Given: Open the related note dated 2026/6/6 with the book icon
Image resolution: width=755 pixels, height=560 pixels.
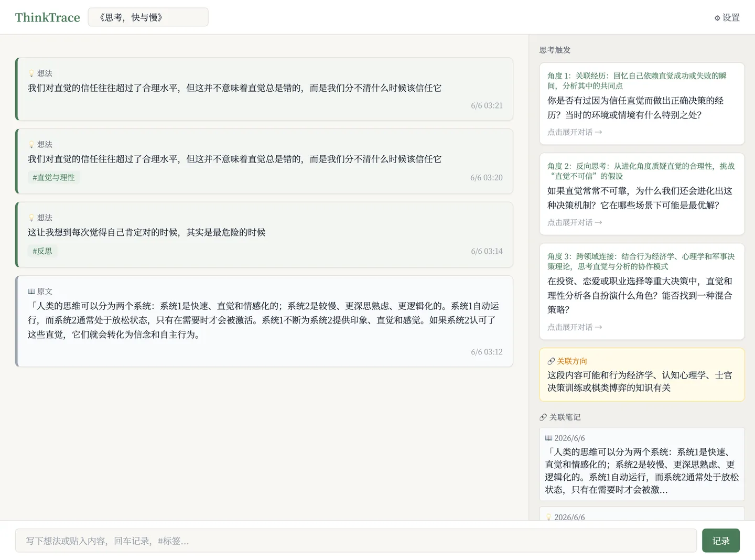Looking at the screenshot, I should (x=642, y=465).
